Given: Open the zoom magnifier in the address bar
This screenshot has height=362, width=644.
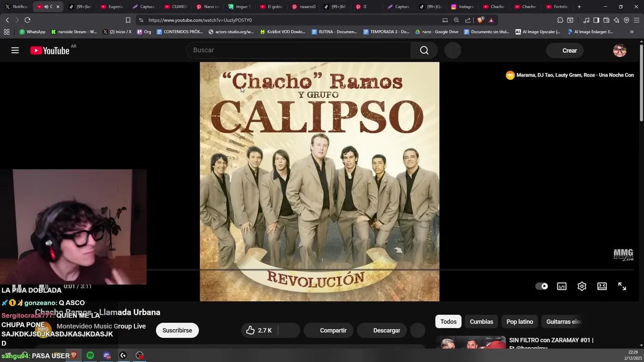Looking at the screenshot, I should [x=456, y=20].
